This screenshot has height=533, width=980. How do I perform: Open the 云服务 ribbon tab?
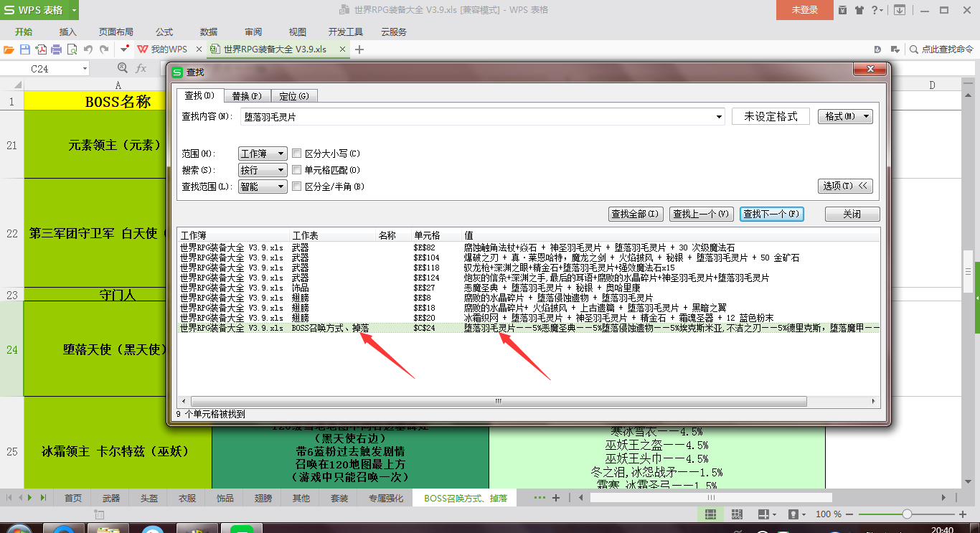click(394, 32)
